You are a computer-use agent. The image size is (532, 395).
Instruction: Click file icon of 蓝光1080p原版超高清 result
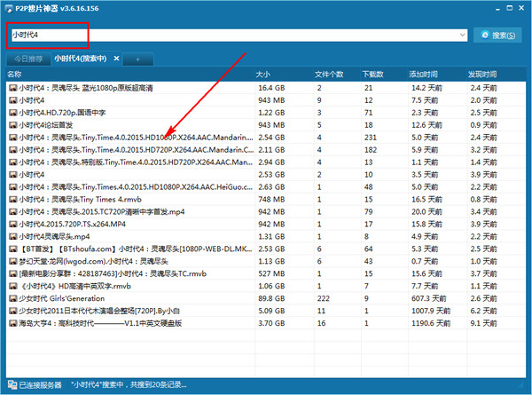[12, 88]
